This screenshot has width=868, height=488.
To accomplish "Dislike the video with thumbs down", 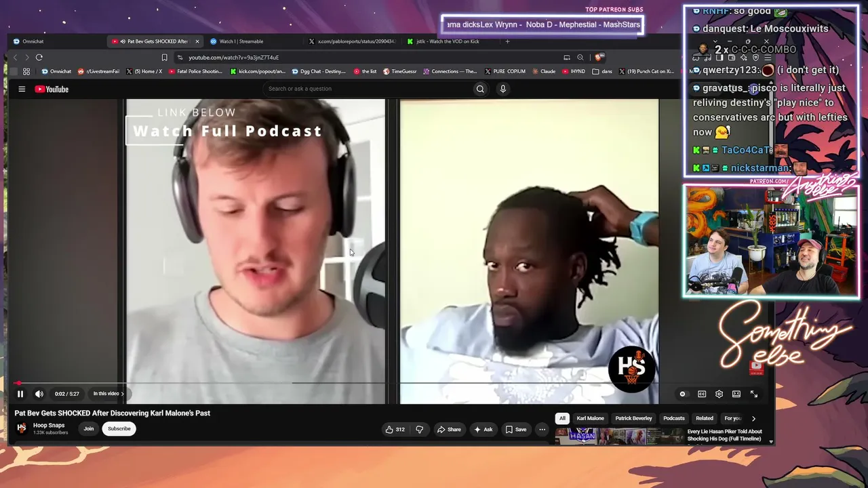I will pyautogui.click(x=420, y=429).
